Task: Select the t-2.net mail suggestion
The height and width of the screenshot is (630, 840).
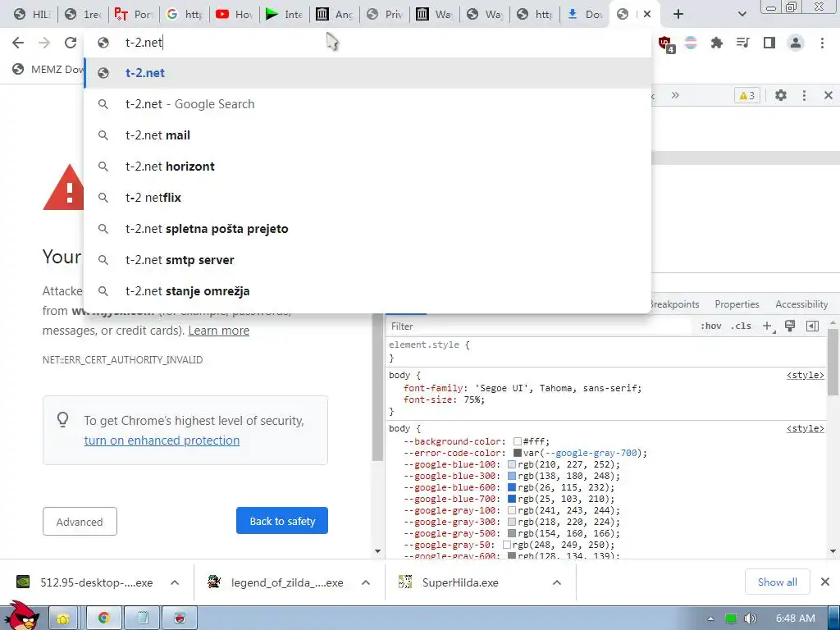Action: pyautogui.click(x=368, y=135)
